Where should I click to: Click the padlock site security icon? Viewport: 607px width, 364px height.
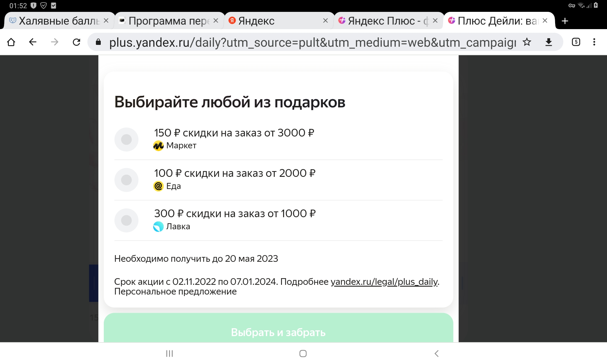tap(98, 42)
